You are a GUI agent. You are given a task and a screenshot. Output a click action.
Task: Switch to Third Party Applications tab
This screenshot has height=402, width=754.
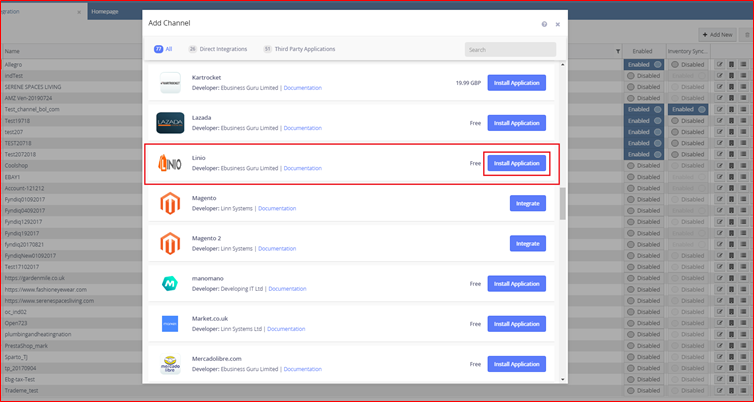(x=299, y=49)
